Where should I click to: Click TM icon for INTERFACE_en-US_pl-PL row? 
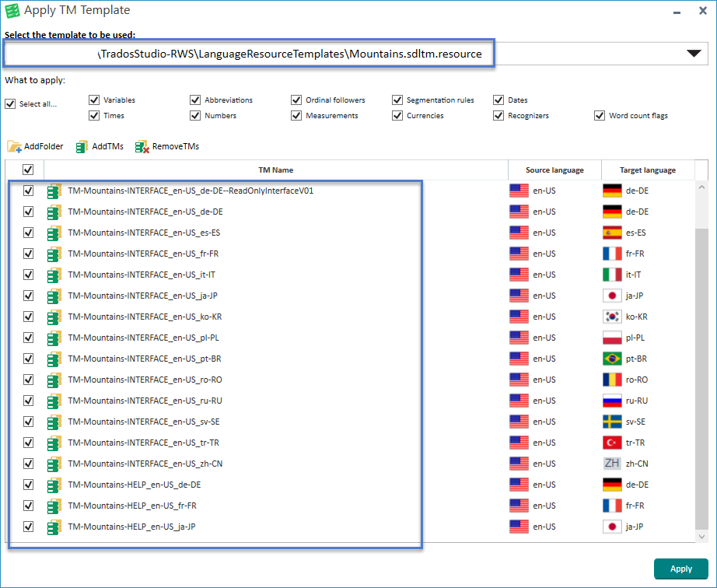(x=54, y=338)
